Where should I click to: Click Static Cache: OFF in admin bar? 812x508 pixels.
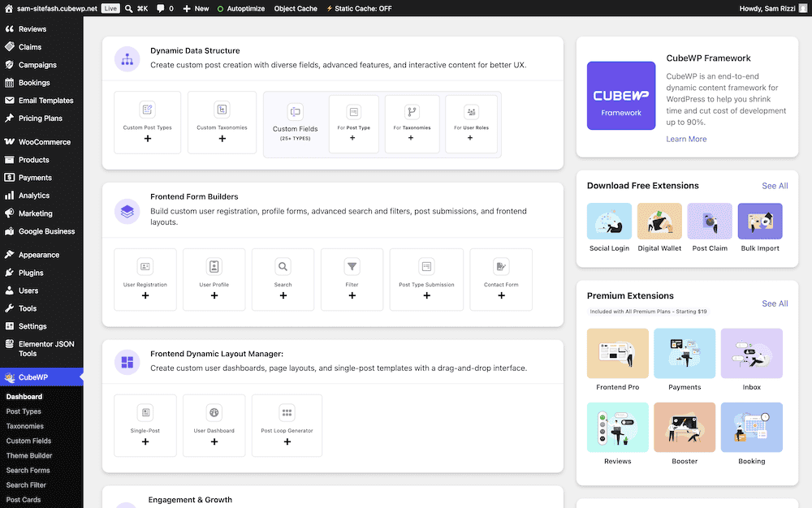[359, 8]
